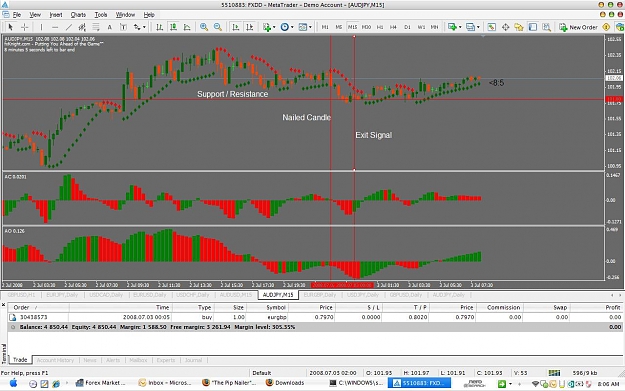Open the Insert menu
Screen dimensions: 625x391
pyautogui.click(x=56, y=15)
